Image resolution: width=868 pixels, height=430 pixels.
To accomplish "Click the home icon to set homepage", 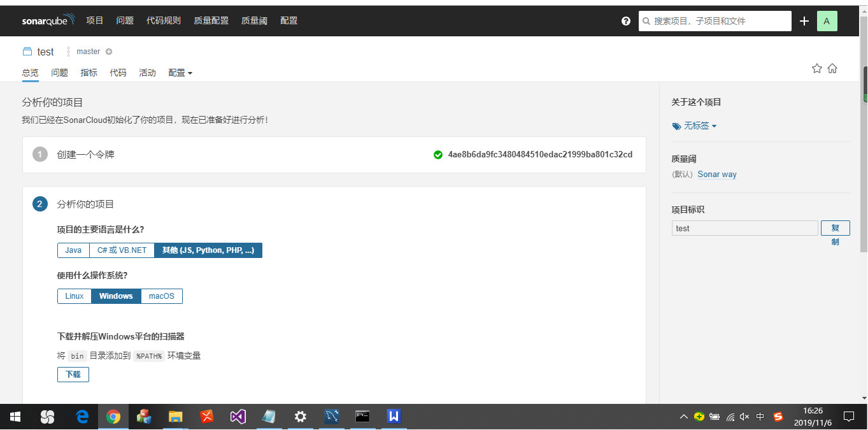I will coord(832,68).
